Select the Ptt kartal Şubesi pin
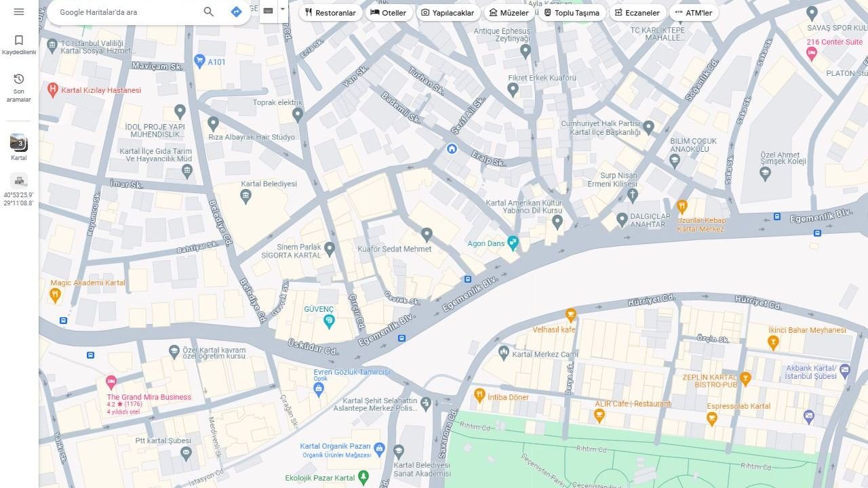This screenshot has width=868, height=488. pos(186,453)
